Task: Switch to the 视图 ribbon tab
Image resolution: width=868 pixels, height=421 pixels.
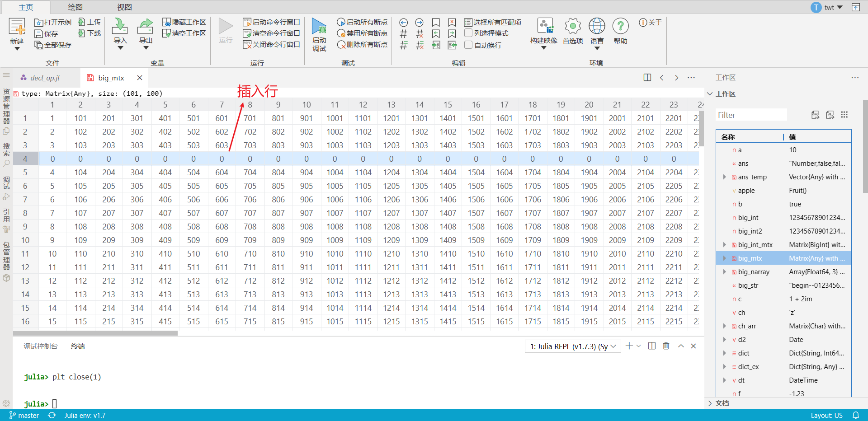Action: pos(124,7)
